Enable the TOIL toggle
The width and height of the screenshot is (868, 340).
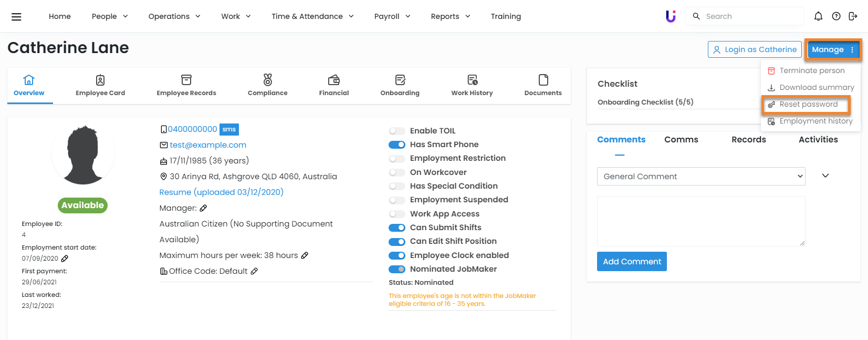click(397, 131)
